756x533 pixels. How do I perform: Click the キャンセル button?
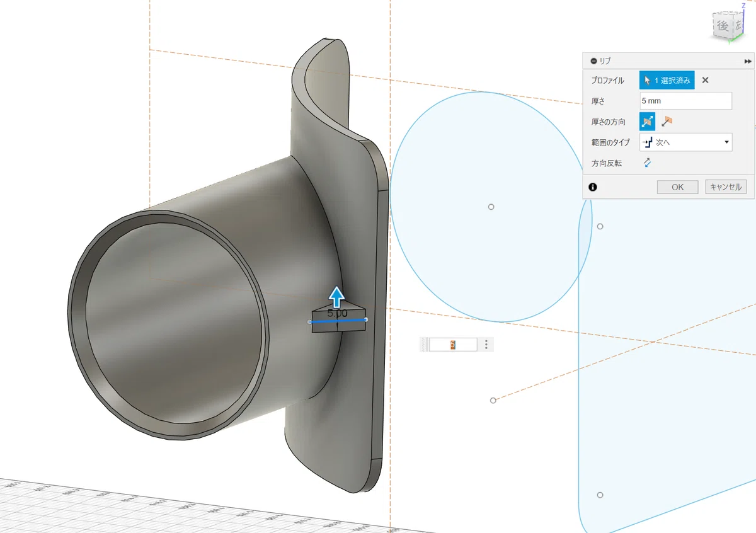click(x=726, y=187)
